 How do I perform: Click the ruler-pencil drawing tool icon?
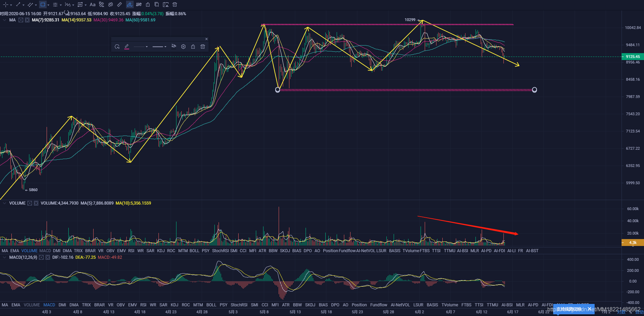point(102,4)
